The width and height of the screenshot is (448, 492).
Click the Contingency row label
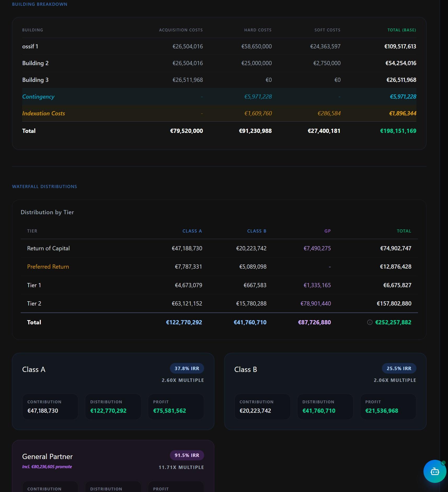click(38, 97)
